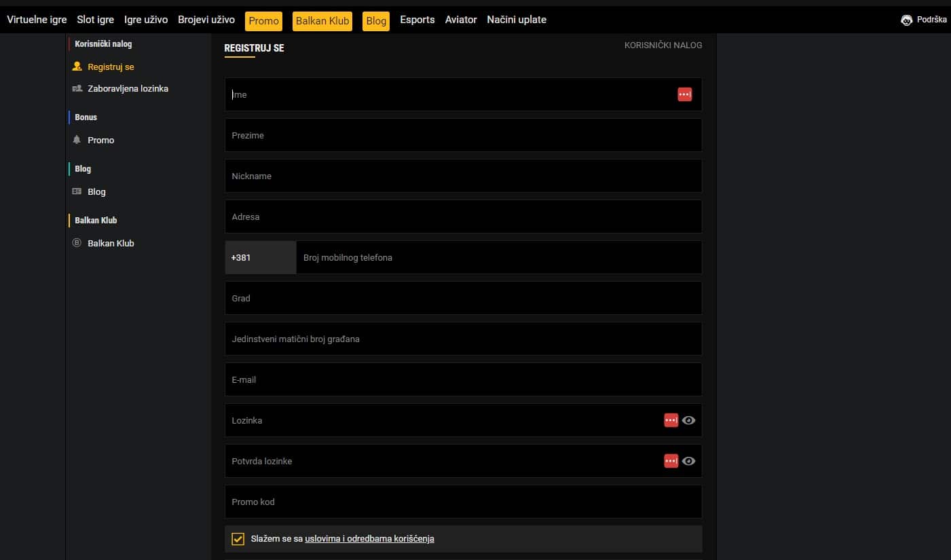
Task: Go to the Aviator menu item
Action: click(461, 20)
